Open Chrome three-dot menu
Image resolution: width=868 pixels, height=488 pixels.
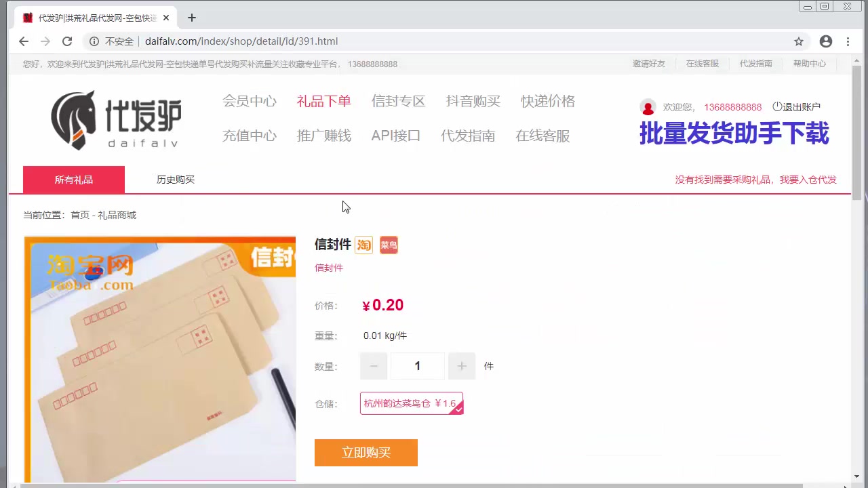click(x=848, y=41)
